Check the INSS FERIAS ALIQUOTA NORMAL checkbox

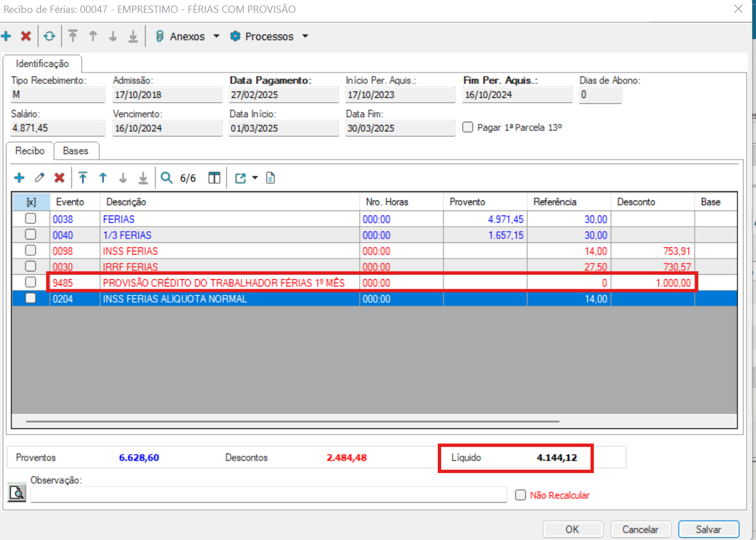click(31, 298)
